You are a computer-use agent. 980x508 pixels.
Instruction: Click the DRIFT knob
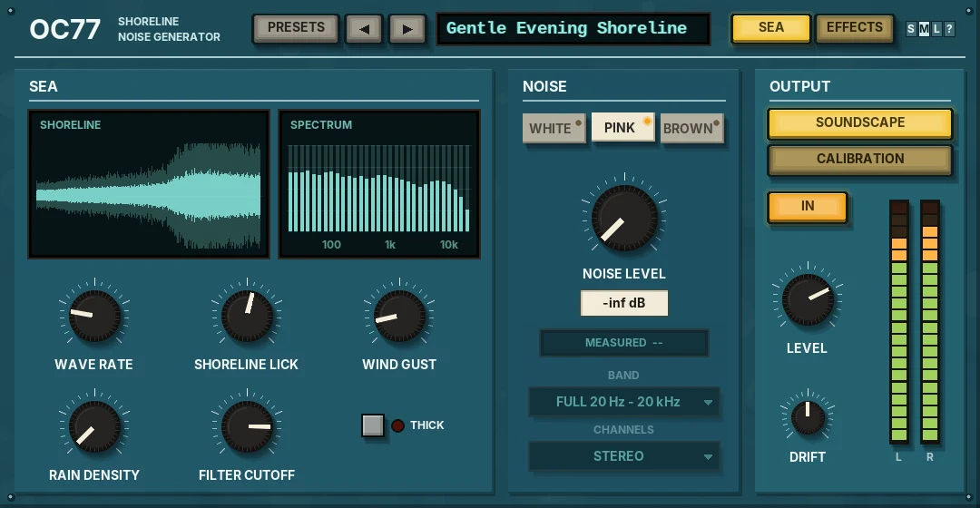click(x=808, y=416)
